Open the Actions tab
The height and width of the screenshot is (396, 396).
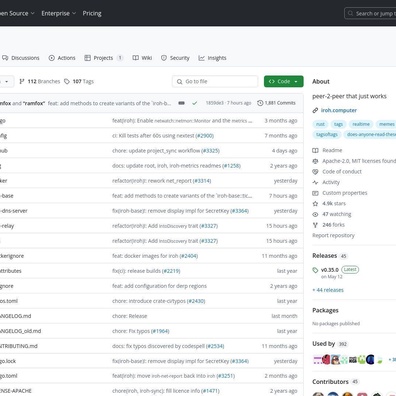pos(62,58)
